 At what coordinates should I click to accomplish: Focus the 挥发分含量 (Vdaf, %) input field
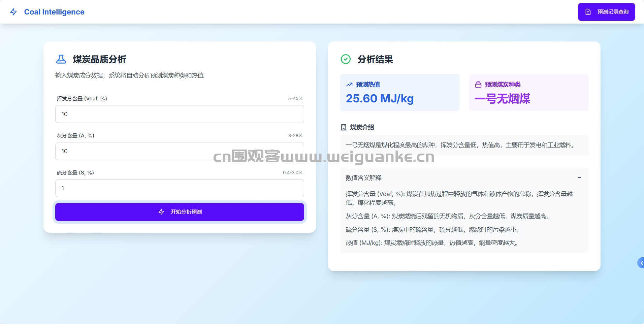[180, 114]
